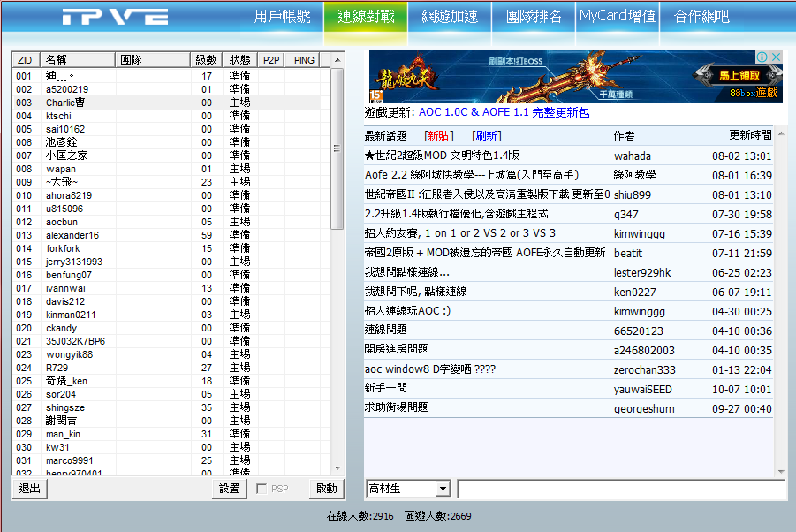This screenshot has height=532, width=796.
Task: Click the IPVE logo
Action: click(x=115, y=17)
